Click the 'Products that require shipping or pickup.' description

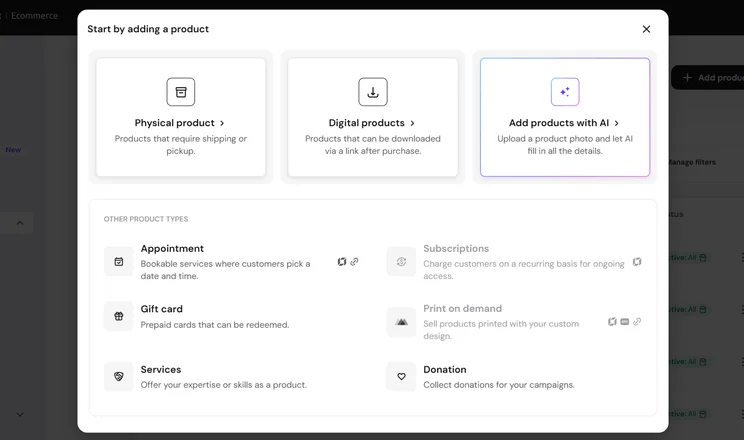[x=181, y=145]
